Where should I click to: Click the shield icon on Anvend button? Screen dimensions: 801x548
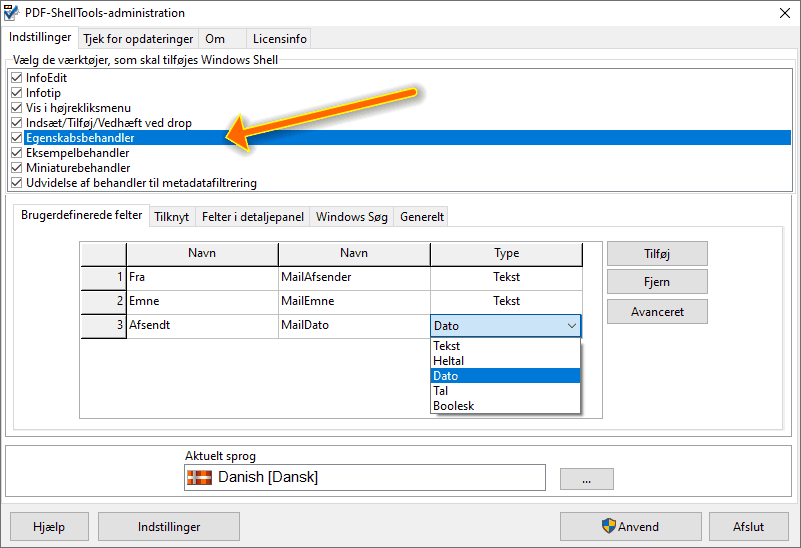coord(608,526)
